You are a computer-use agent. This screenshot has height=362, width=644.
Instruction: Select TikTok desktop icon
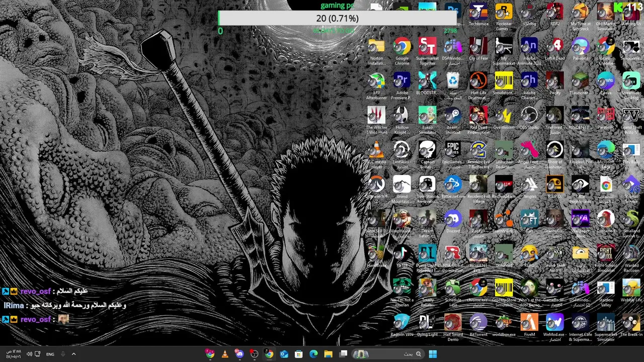pos(402,256)
